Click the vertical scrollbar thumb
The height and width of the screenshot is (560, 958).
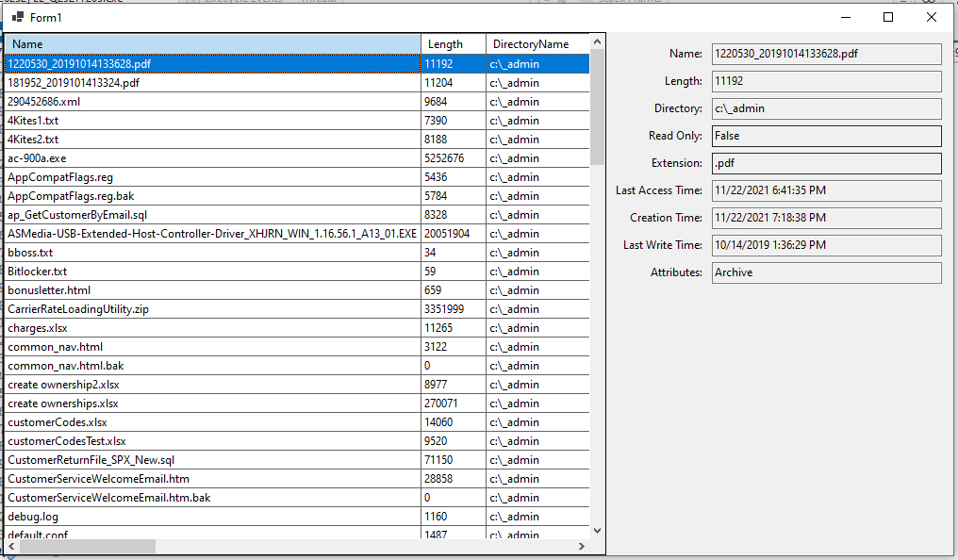[598, 107]
